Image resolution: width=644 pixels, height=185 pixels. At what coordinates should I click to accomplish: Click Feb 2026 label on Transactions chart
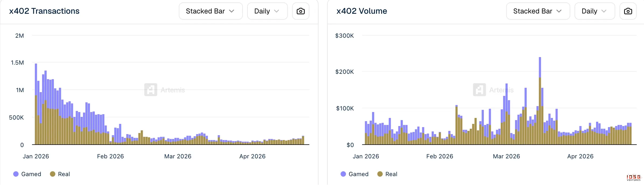click(110, 156)
